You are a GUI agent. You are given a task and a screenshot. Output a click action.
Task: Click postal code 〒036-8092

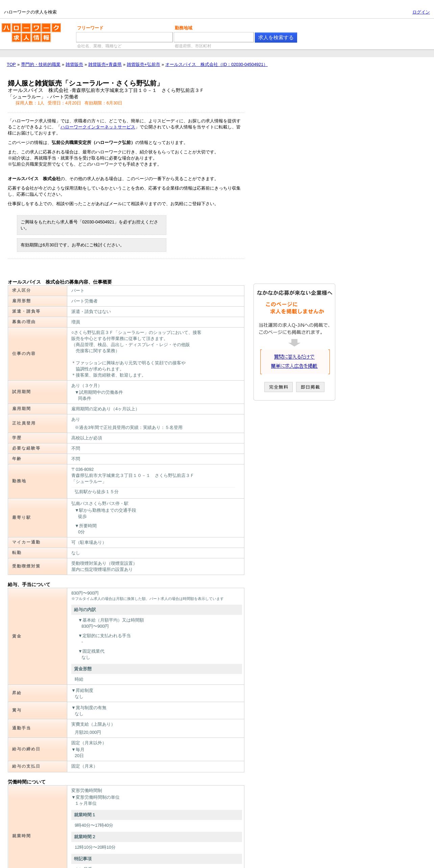point(82,469)
